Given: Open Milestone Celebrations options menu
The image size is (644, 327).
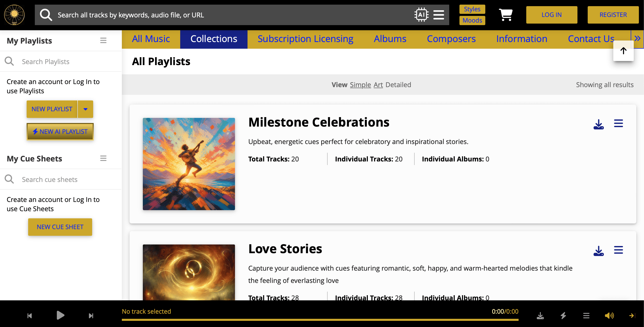Looking at the screenshot, I should [x=618, y=124].
